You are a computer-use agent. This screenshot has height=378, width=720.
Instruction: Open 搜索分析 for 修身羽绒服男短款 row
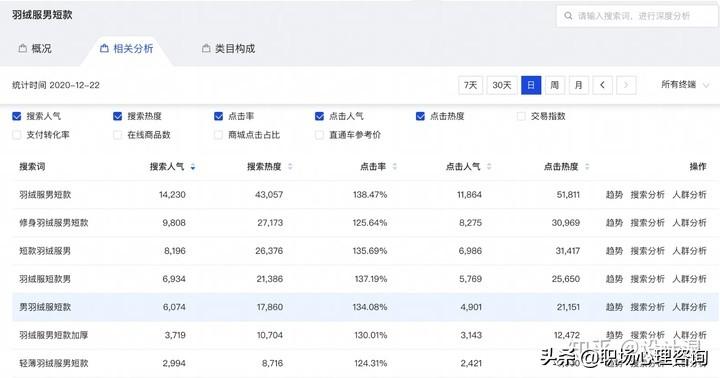647,223
